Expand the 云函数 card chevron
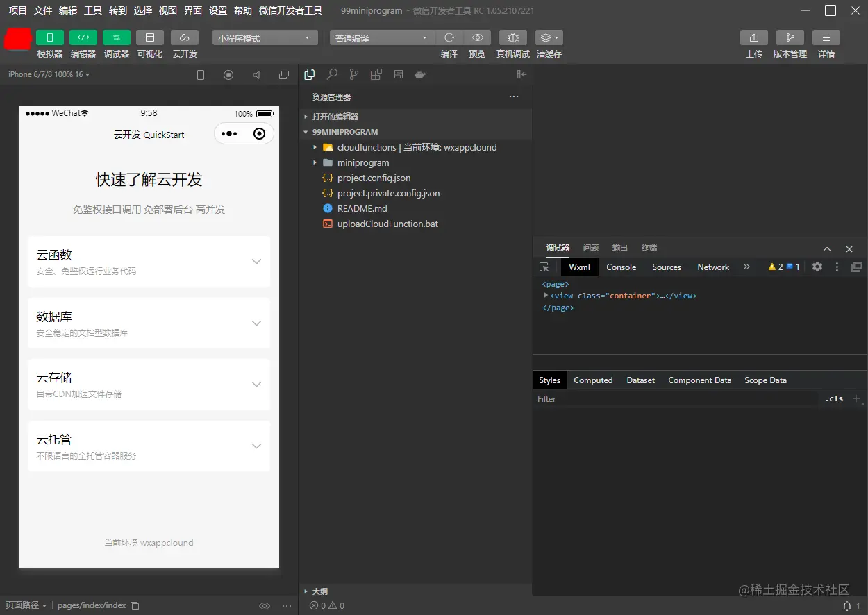 (x=256, y=262)
